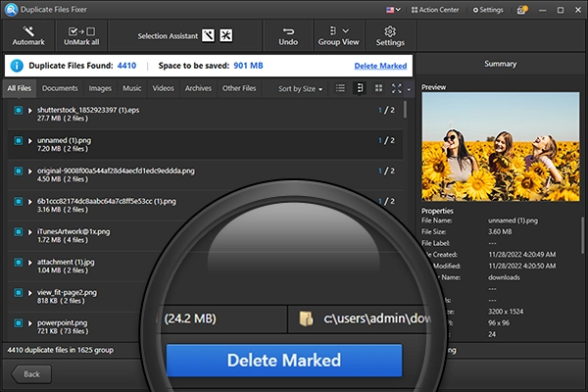
Task: Click the Duplicate Files Fixer logo icon
Action: click(x=11, y=10)
